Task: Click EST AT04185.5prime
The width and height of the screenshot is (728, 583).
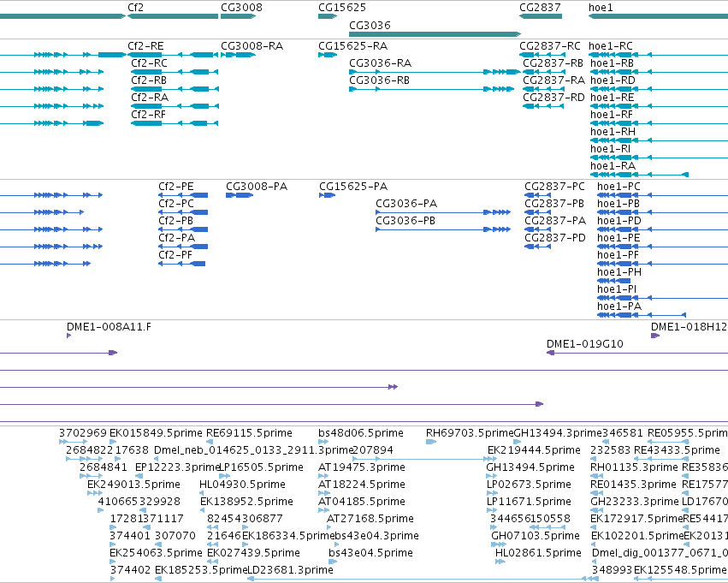Action: (x=362, y=503)
